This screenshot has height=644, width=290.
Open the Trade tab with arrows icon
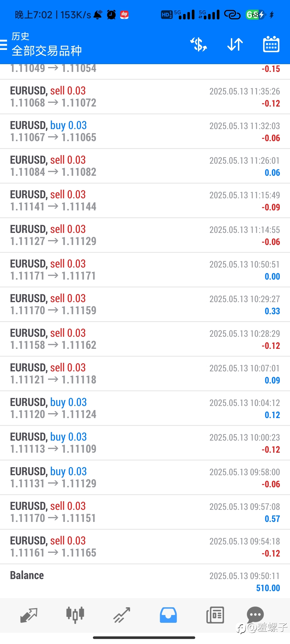tap(122, 615)
